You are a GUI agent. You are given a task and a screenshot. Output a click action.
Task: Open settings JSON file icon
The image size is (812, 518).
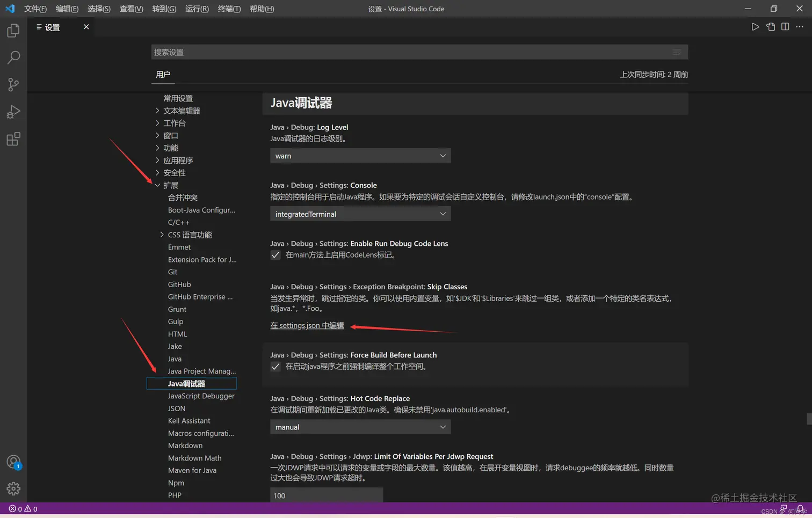click(771, 27)
